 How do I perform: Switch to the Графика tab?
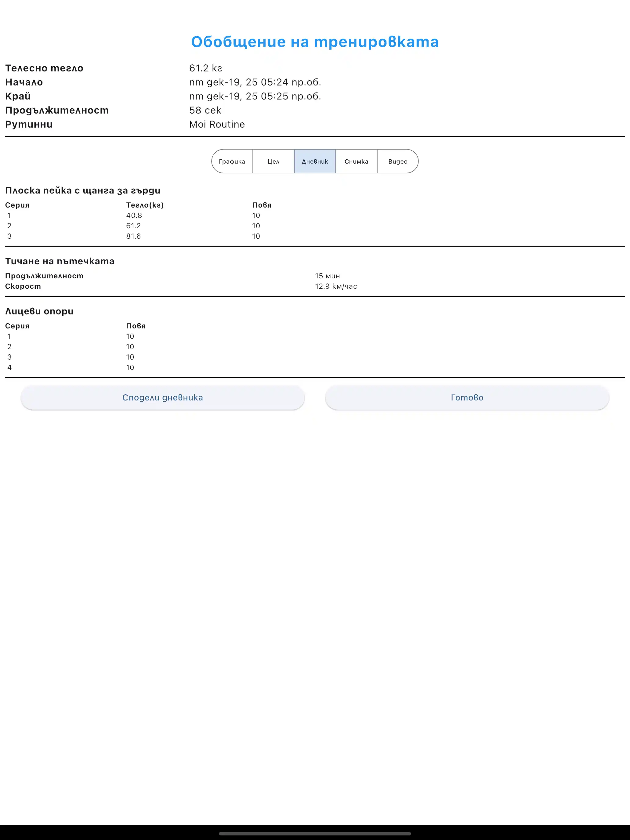232,161
